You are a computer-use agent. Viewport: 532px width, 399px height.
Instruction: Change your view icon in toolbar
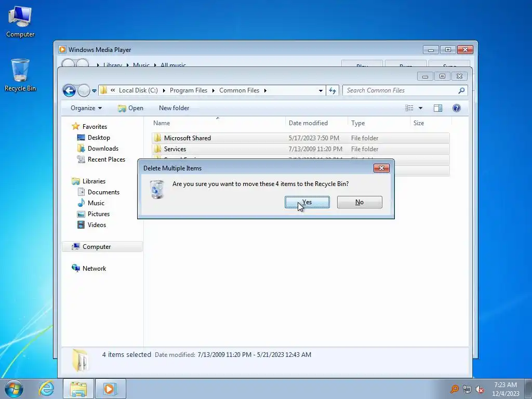click(409, 108)
